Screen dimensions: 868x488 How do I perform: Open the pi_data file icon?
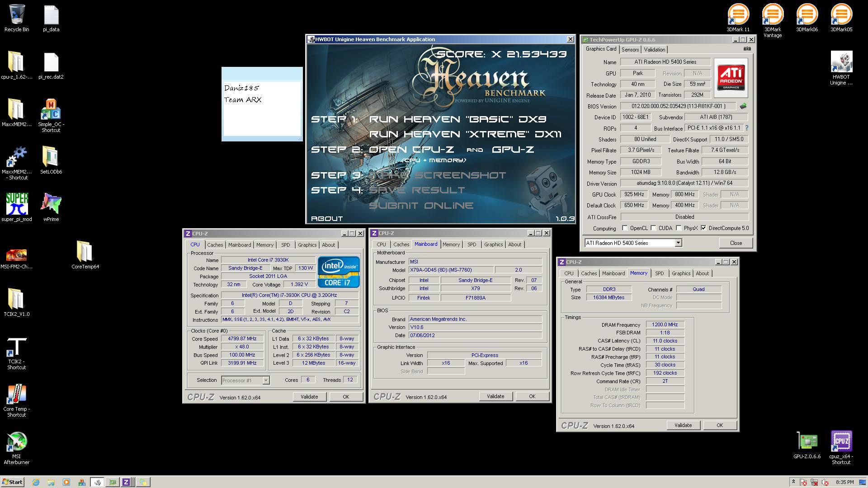tap(51, 18)
